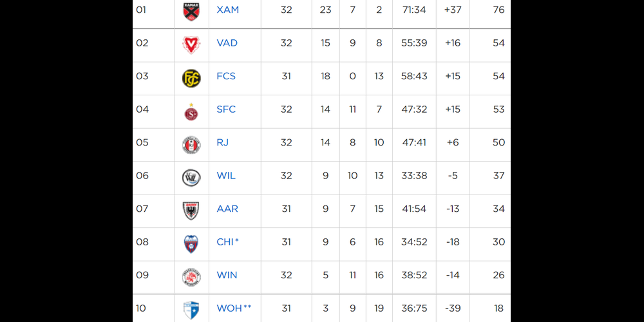Open the VAD team link
Image resolution: width=644 pixels, height=322 pixels.
(227, 43)
